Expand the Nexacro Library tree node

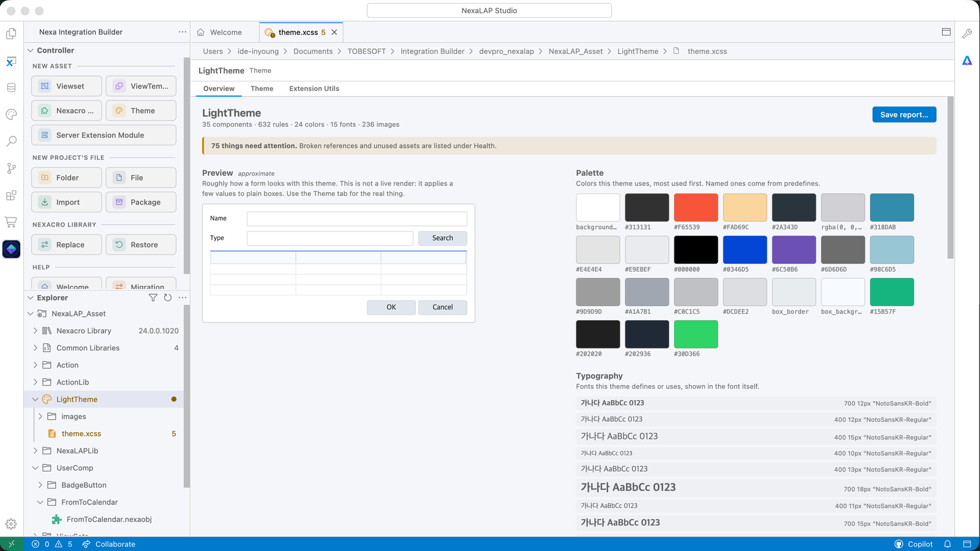35,331
